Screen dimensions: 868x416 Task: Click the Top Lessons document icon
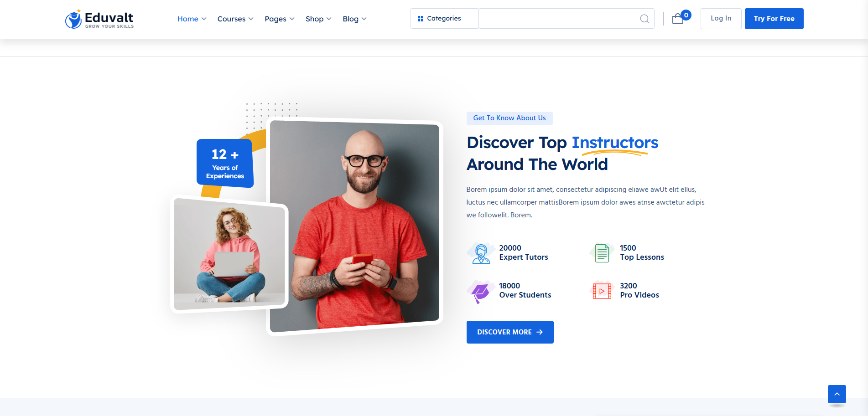pos(602,253)
